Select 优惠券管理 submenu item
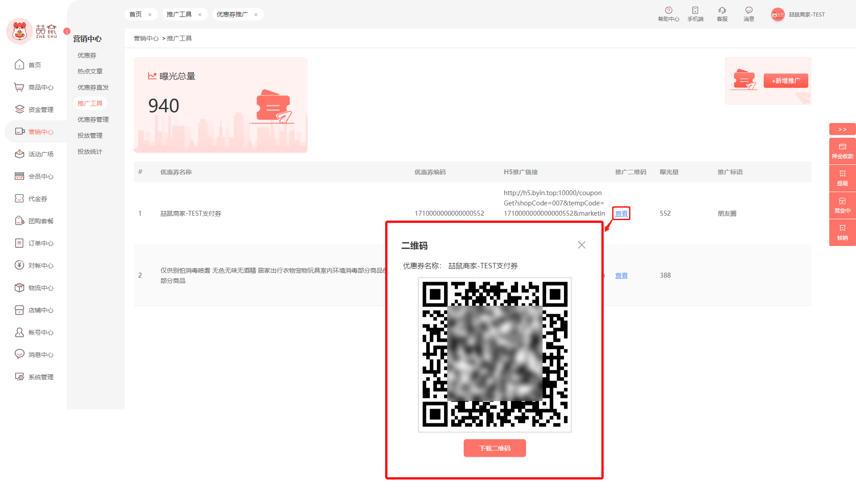This screenshot has width=856, height=504. pyautogui.click(x=93, y=119)
